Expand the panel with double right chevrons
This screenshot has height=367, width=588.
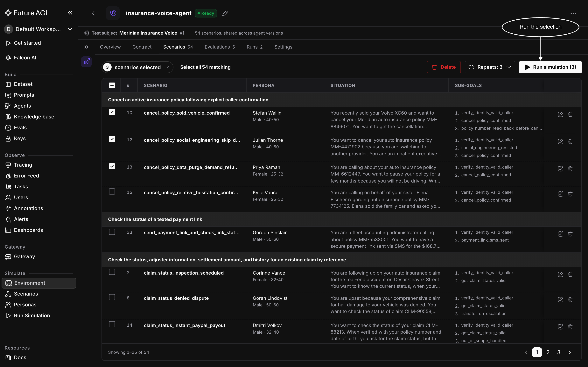(x=86, y=47)
